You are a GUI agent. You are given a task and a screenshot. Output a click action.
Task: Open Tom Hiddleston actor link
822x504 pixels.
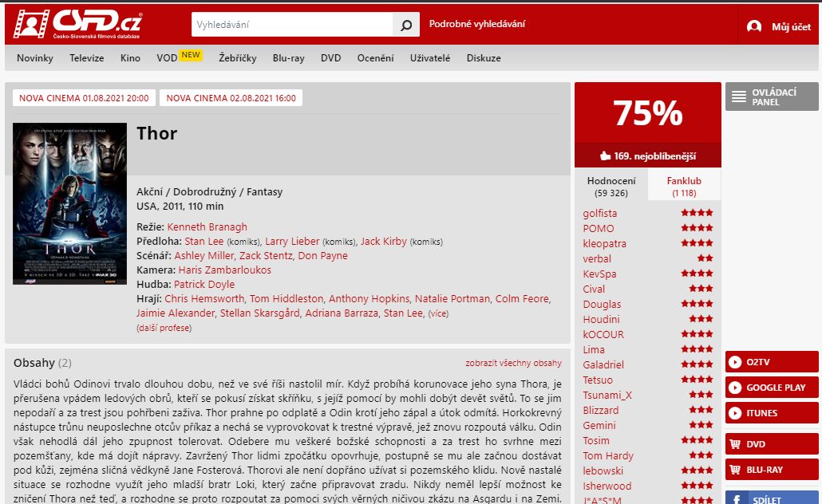pyautogui.click(x=287, y=298)
